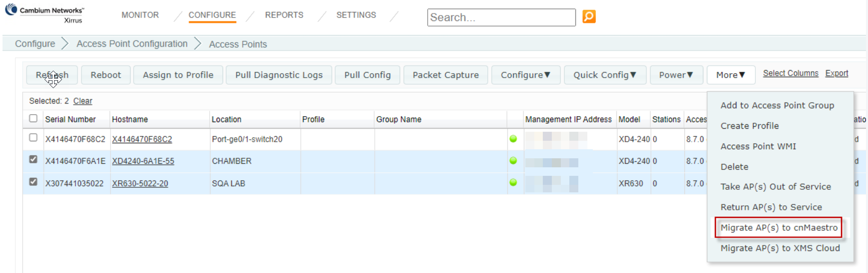
Task: Choose Create Profile from More menu
Action: coord(749,126)
